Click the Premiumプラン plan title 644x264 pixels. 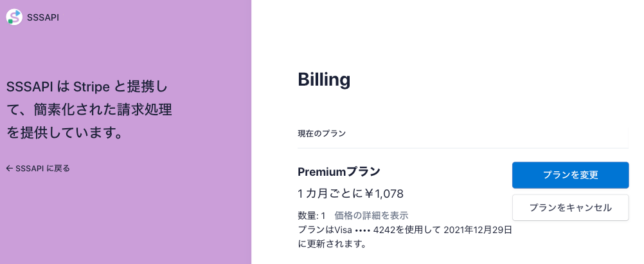pyautogui.click(x=339, y=172)
